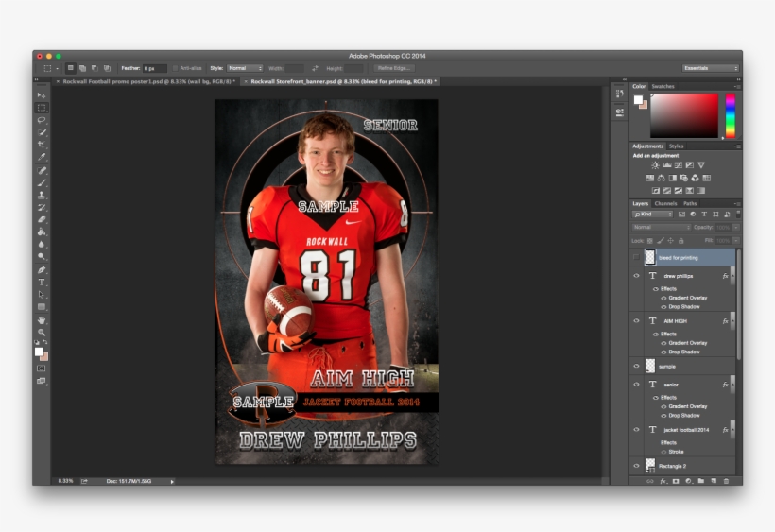This screenshot has height=532, width=775.
Task: Select the Horizontal Type tool
Action: click(x=42, y=282)
